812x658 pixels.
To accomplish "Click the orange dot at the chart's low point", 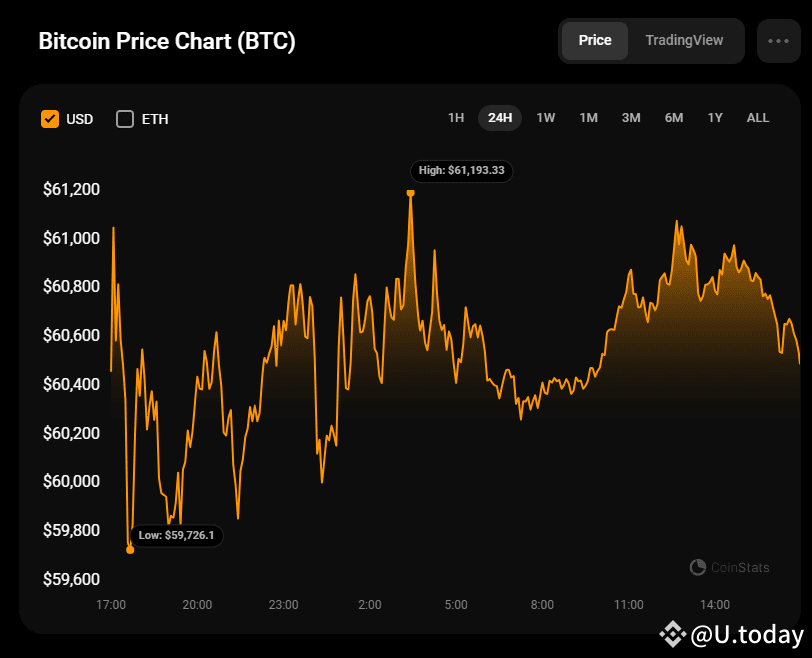I will (131, 549).
